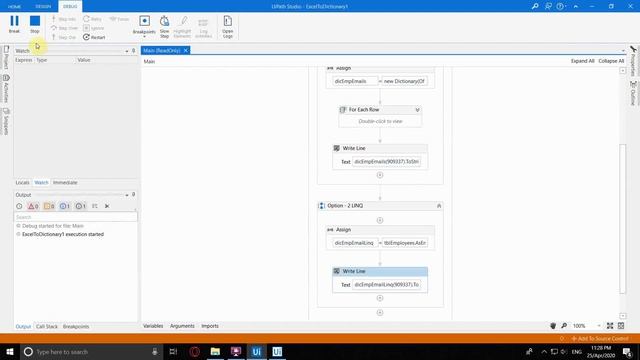Switch to the Call Stack tab
The image size is (640, 360).
[47, 327]
